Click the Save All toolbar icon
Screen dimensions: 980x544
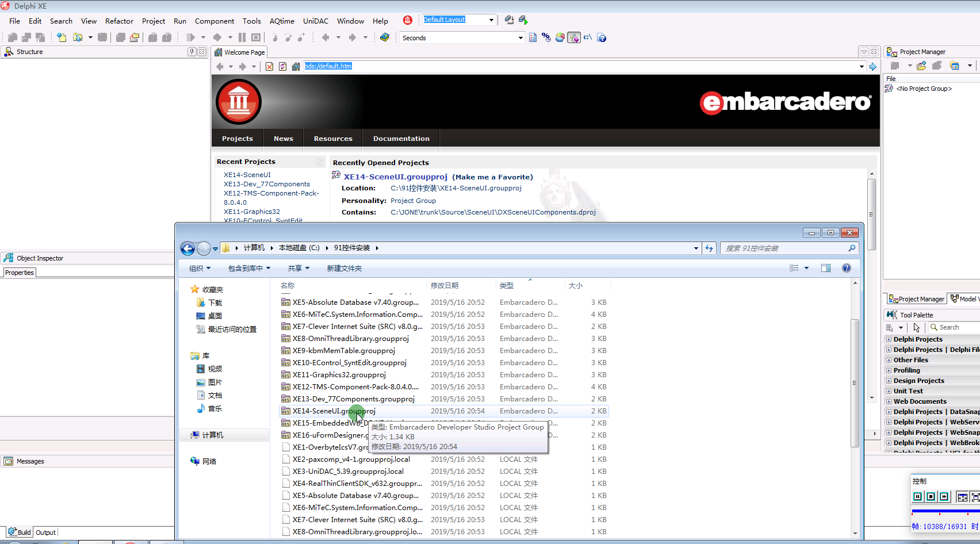click(121, 37)
